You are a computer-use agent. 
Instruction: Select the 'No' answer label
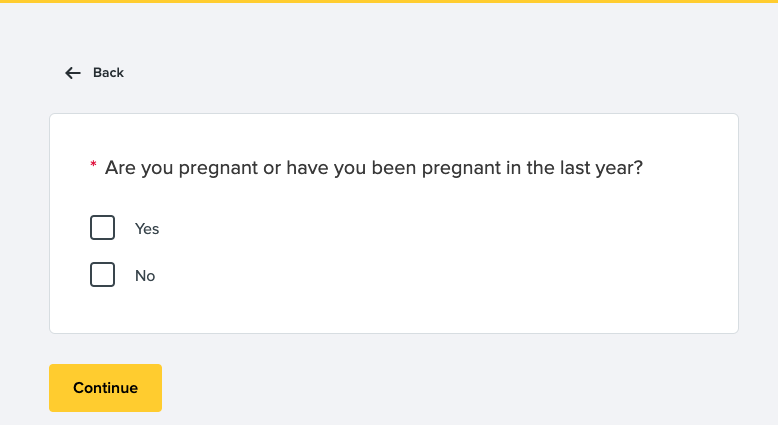point(145,276)
